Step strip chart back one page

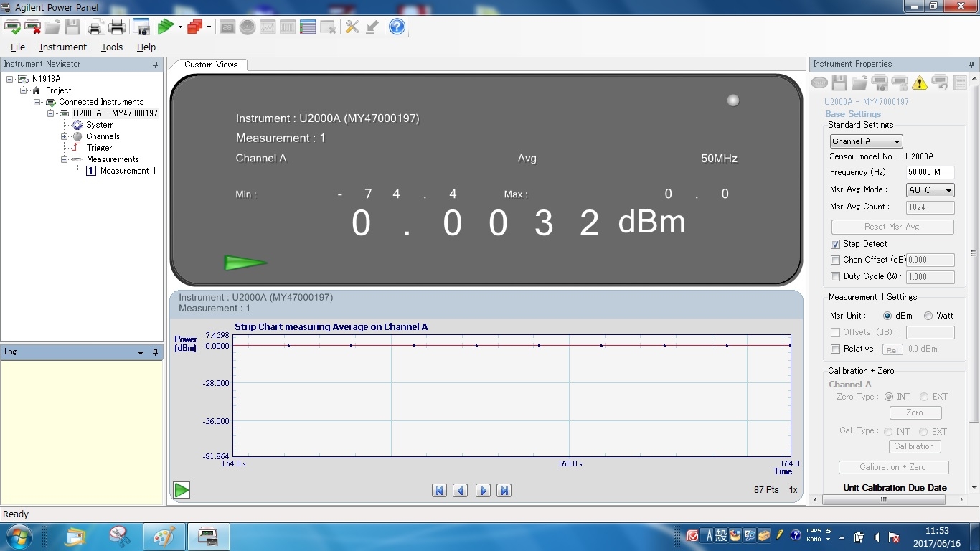(x=461, y=491)
